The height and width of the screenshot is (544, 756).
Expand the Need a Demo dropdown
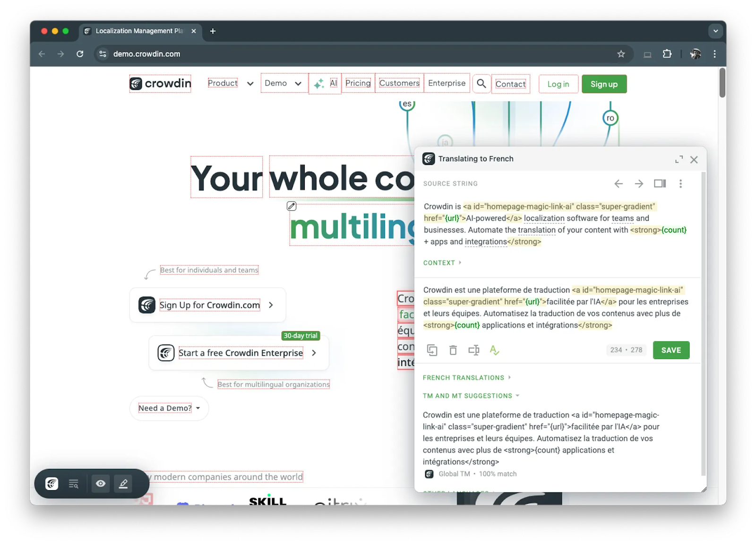click(168, 408)
